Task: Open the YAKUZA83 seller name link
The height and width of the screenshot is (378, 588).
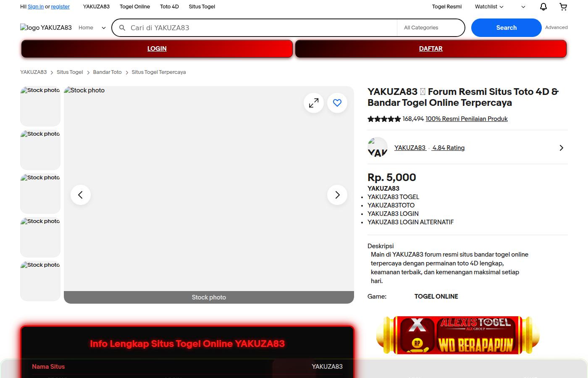Action: [x=410, y=148]
